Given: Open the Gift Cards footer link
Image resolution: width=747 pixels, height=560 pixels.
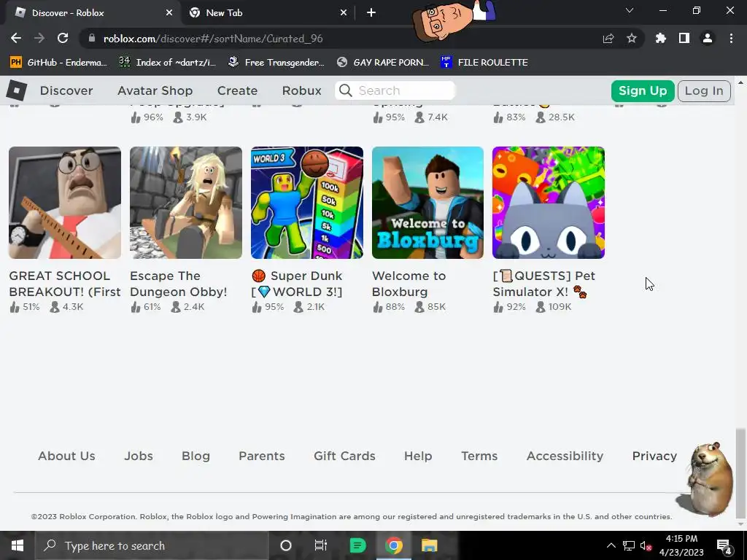Looking at the screenshot, I should tap(344, 456).
